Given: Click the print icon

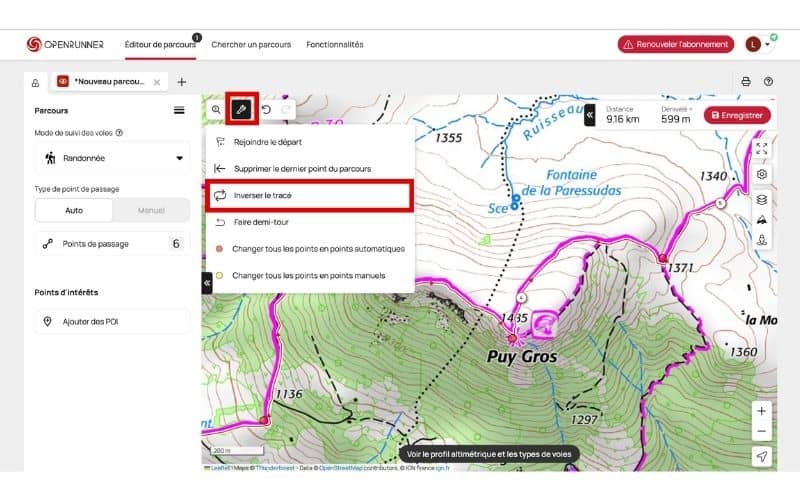Looking at the screenshot, I should click(745, 82).
